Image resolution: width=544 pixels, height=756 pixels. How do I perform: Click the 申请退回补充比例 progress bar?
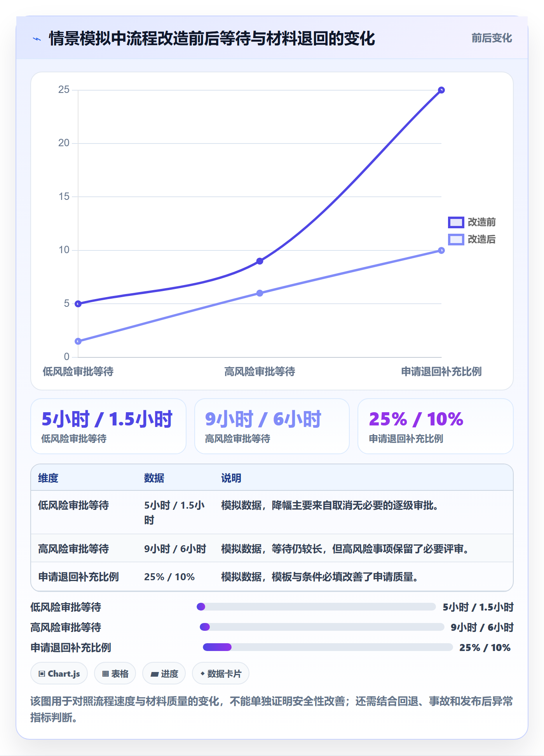[x=328, y=647]
